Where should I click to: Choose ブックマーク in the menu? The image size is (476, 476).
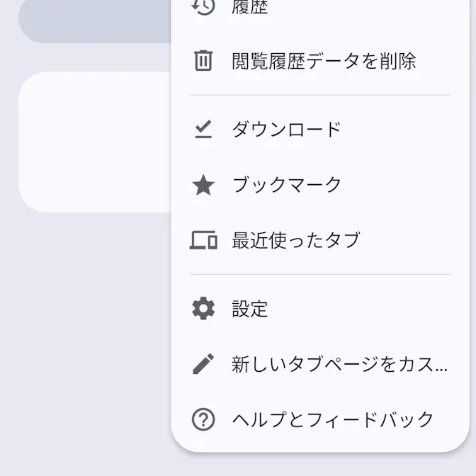287,186
